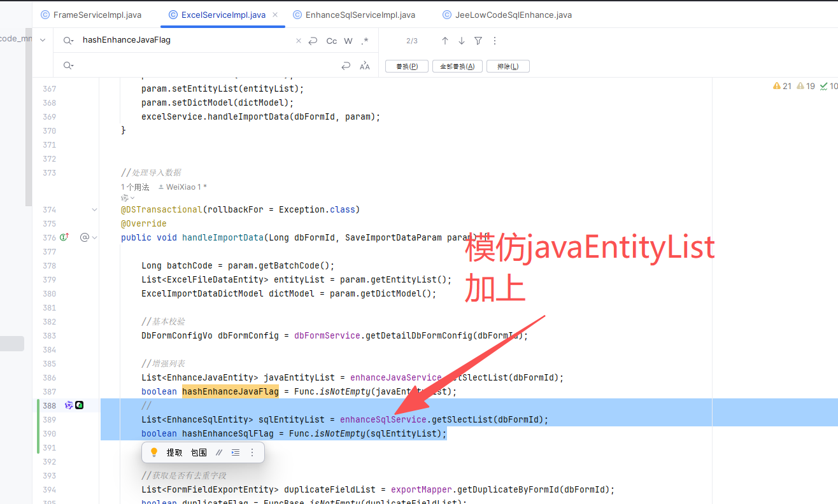
Task: Click the implements gutter icon on line 376
Action: click(64, 237)
